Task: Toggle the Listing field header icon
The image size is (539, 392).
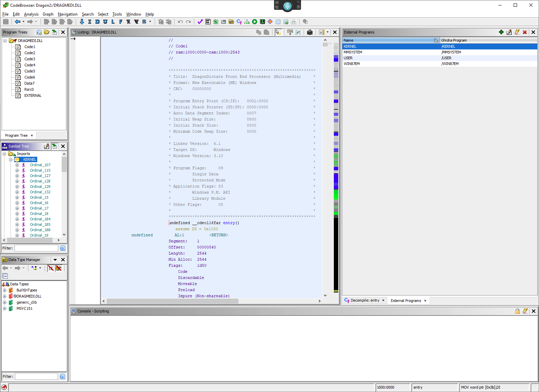Action: (290, 32)
